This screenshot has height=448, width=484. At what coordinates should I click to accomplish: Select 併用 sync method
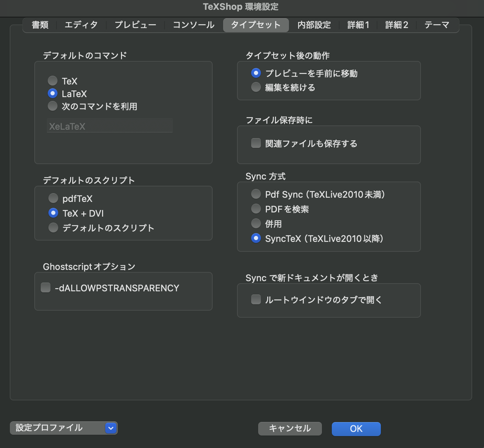(x=256, y=224)
